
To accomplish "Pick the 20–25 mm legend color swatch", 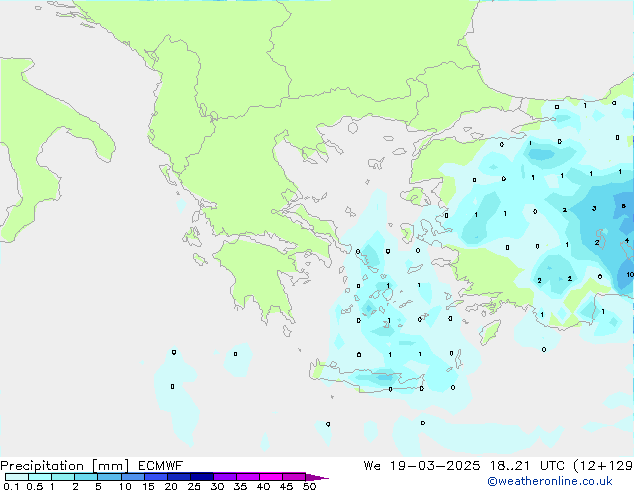I will 179,477.
